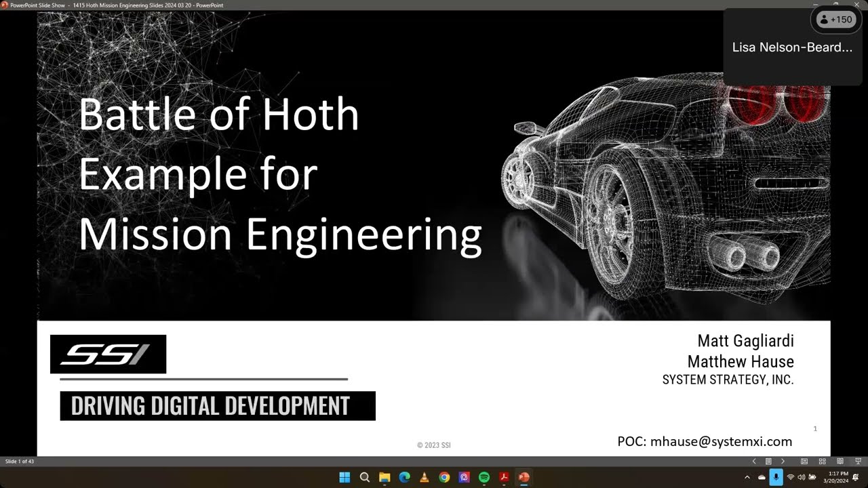Open the Windows Start menu
The height and width of the screenshot is (488, 868).
(x=344, y=477)
